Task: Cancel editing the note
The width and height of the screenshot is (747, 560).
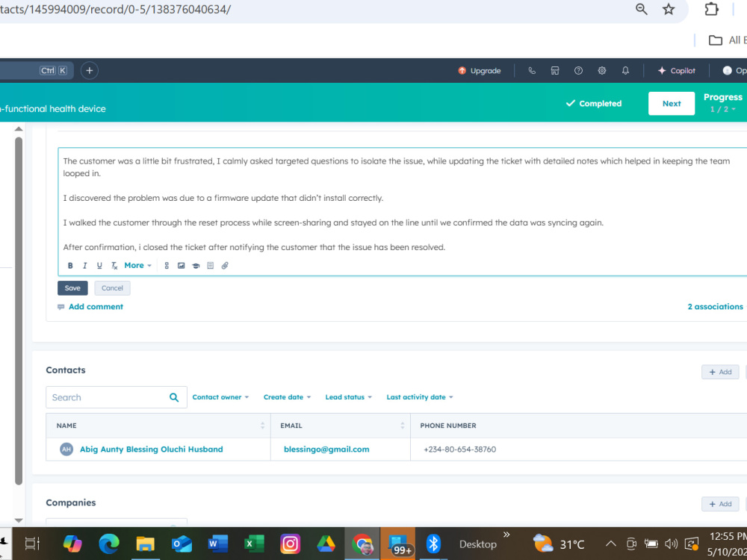Action: click(x=113, y=288)
